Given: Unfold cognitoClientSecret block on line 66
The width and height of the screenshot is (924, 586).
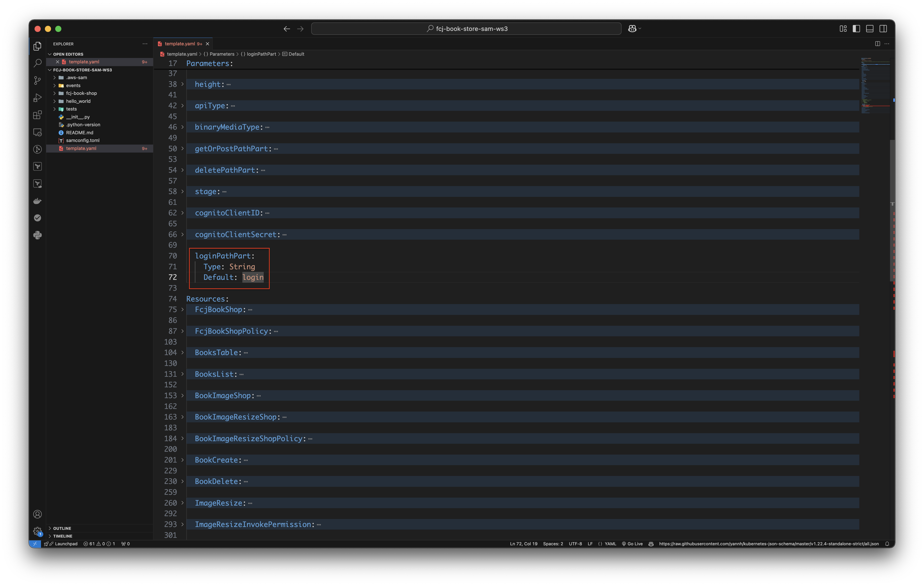Looking at the screenshot, I should (182, 234).
